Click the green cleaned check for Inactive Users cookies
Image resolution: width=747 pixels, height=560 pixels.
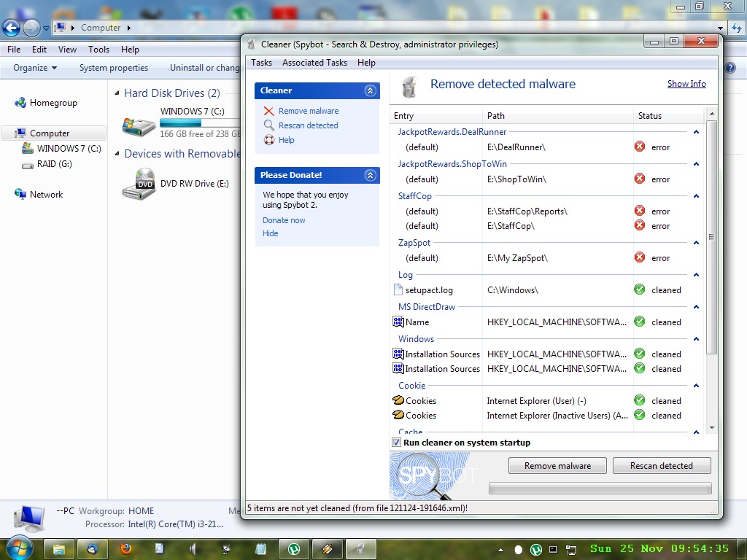pyautogui.click(x=639, y=415)
